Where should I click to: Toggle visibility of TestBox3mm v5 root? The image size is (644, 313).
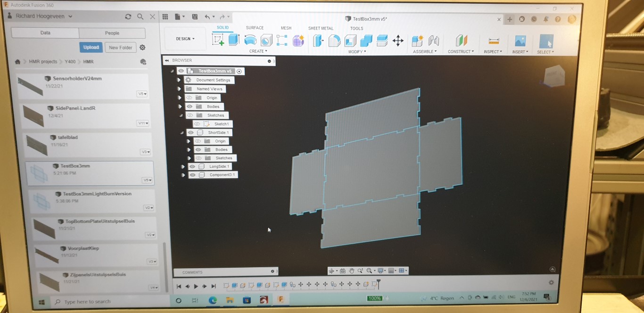[181, 71]
